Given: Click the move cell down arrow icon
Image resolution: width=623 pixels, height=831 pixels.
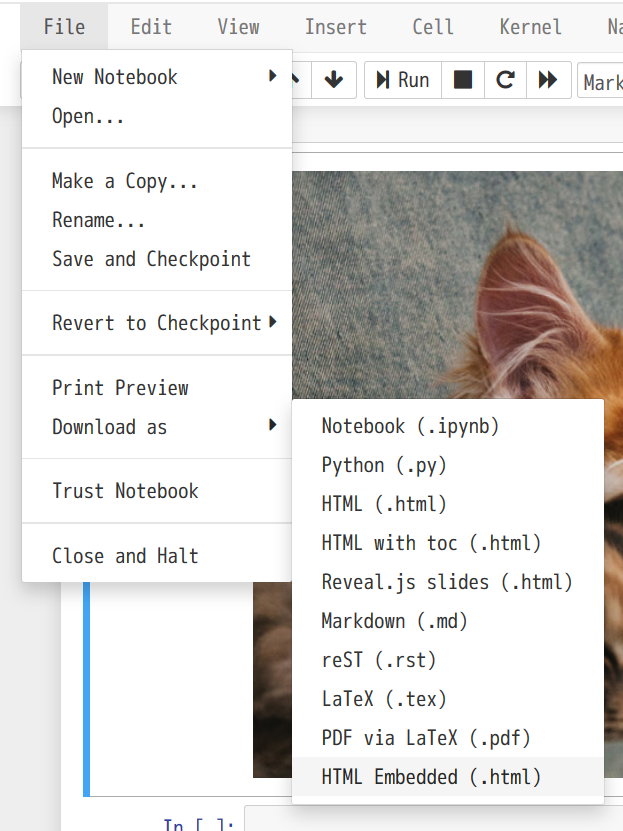Looking at the screenshot, I should (334, 80).
